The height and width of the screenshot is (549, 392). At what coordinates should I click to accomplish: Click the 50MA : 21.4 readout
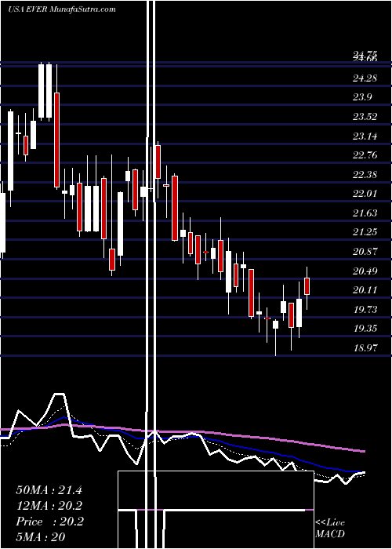tap(49, 490)
